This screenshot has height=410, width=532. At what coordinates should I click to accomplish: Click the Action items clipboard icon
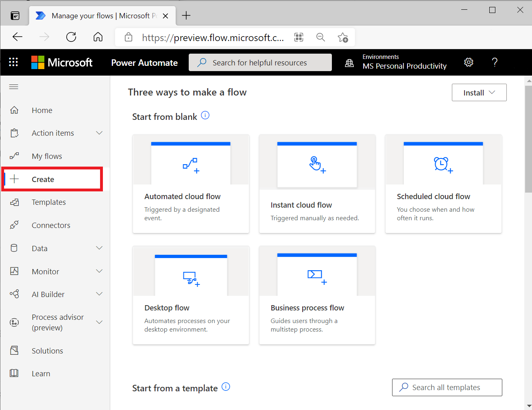(14, 133)
